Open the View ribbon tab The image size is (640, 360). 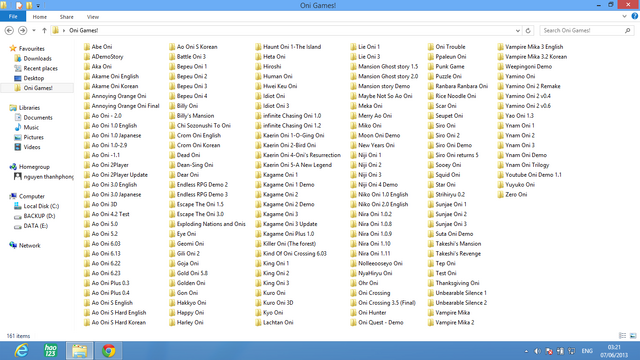coord(93,17)
